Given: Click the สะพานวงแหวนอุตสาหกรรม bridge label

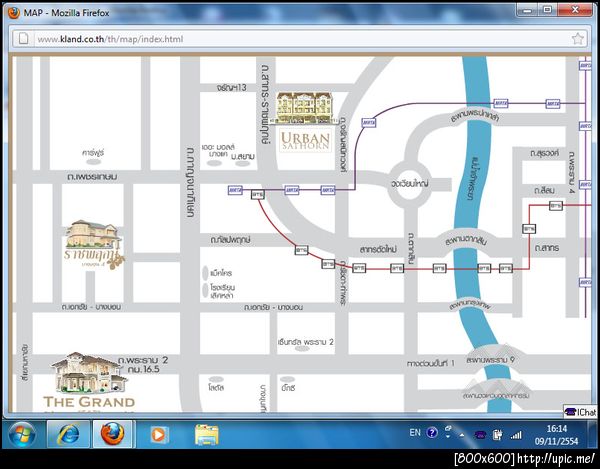Looking at the screenshot, I should [x=496, y=395].
